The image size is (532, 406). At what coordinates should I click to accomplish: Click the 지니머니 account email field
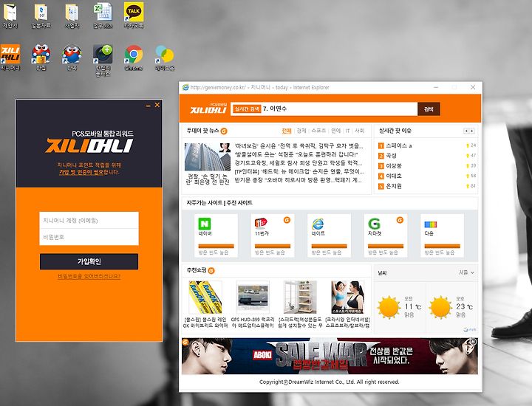click(89, 220)
